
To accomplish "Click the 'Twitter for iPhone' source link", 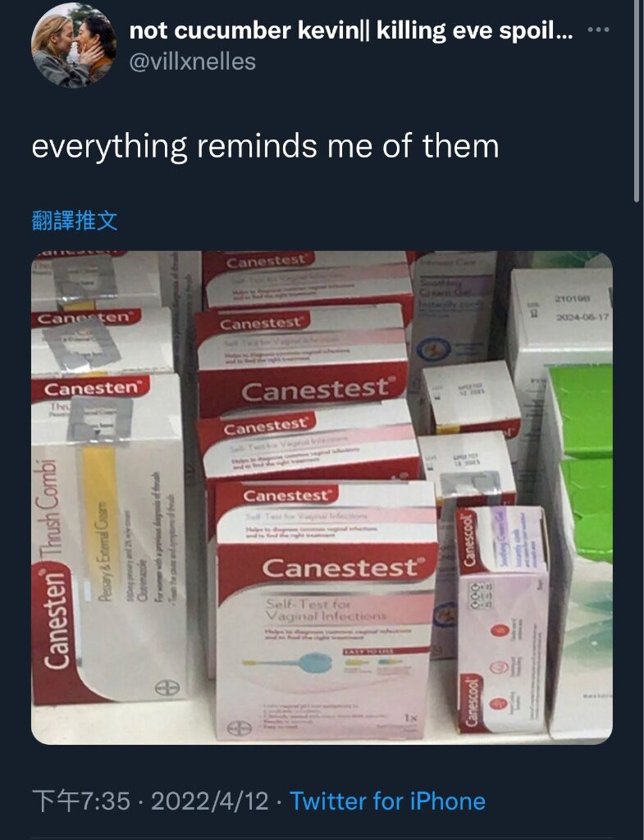I will [x=387, y=801].
